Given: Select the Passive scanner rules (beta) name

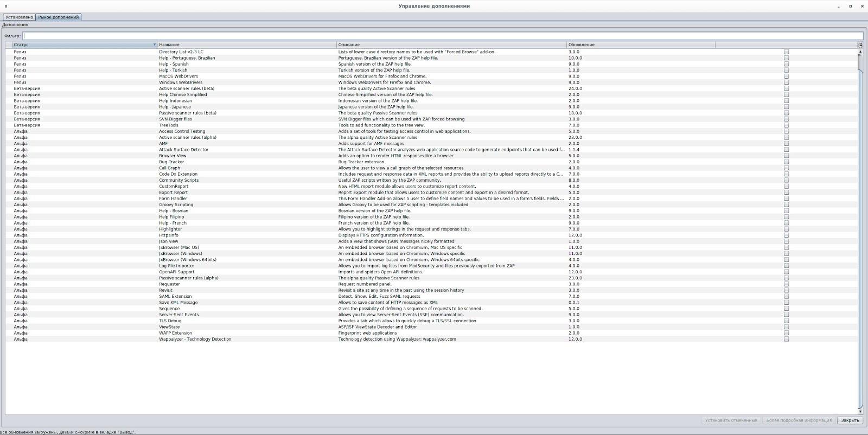Looking at the screenshot, I should pyautogui.click(x=188, y=113).
